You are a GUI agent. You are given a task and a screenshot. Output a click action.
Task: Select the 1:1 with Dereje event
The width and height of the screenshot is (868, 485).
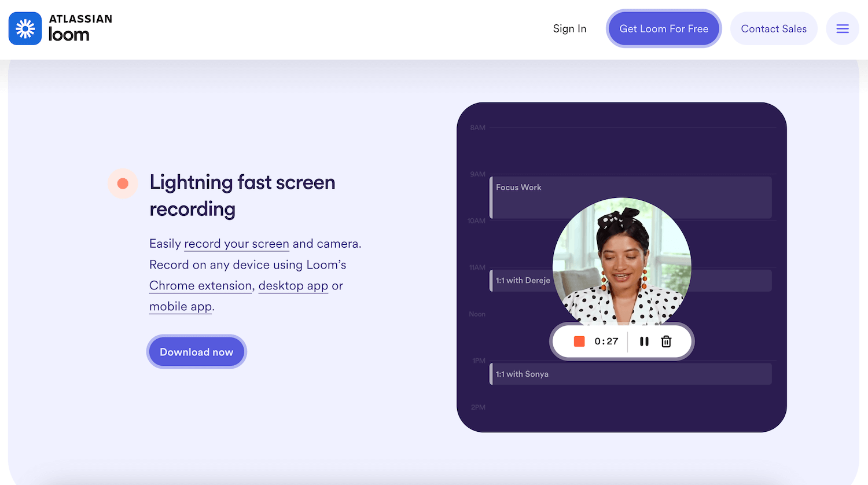pos(631,281)
